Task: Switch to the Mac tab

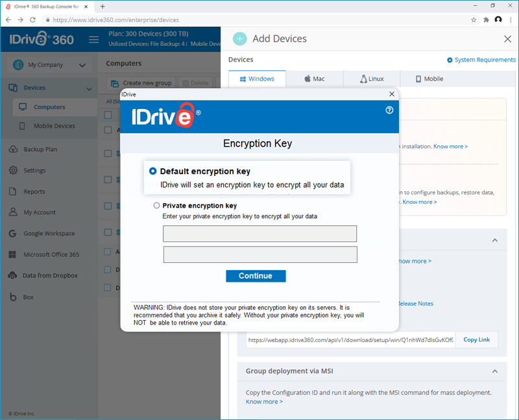Action: tap(315, 79)
